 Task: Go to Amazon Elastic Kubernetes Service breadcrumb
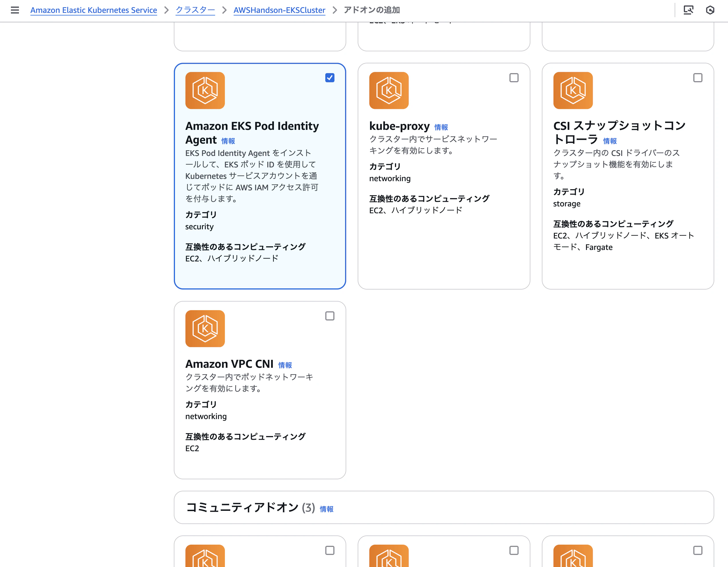(x=94, y=10)
